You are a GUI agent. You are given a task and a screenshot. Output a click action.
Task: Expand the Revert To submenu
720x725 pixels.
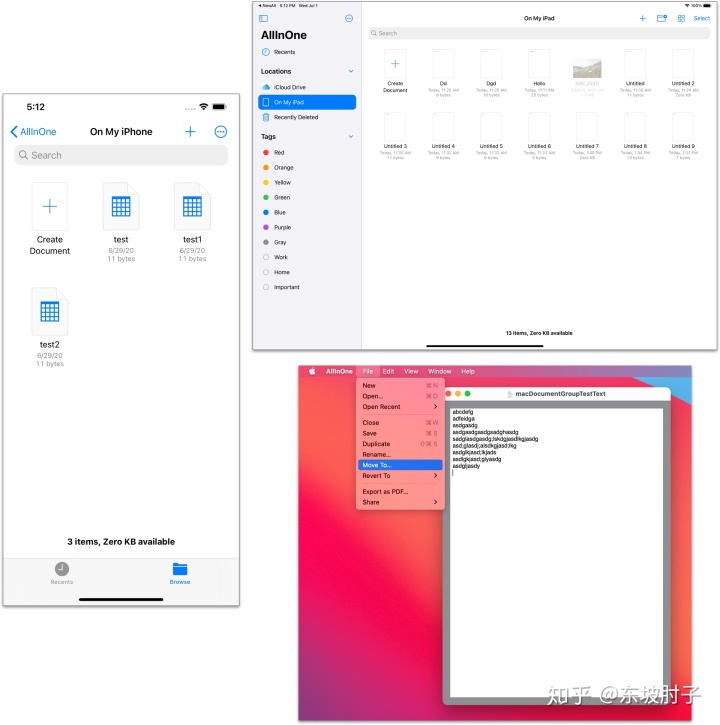pos(400,476)
